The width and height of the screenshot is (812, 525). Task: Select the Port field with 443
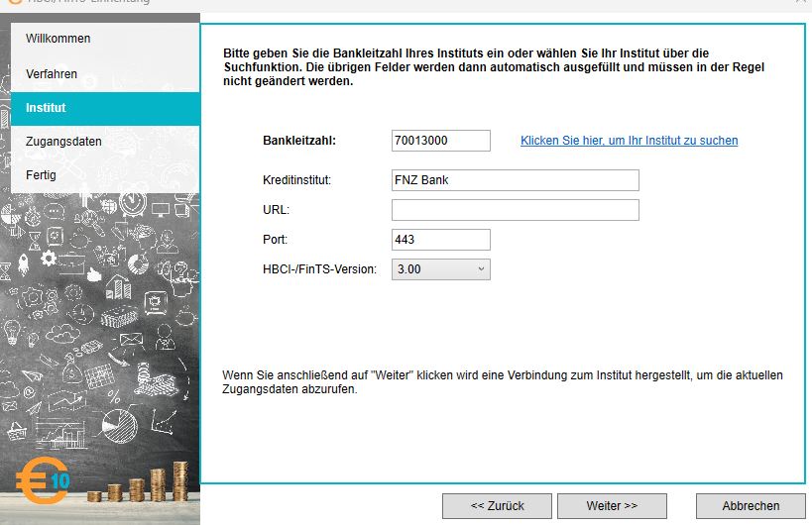pos(440,240)
